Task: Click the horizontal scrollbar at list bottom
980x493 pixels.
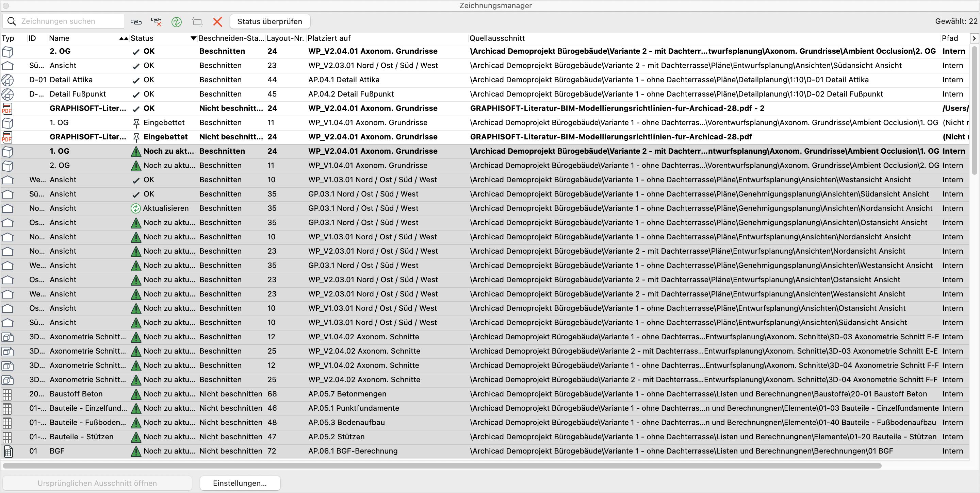Action: point(442,466)
